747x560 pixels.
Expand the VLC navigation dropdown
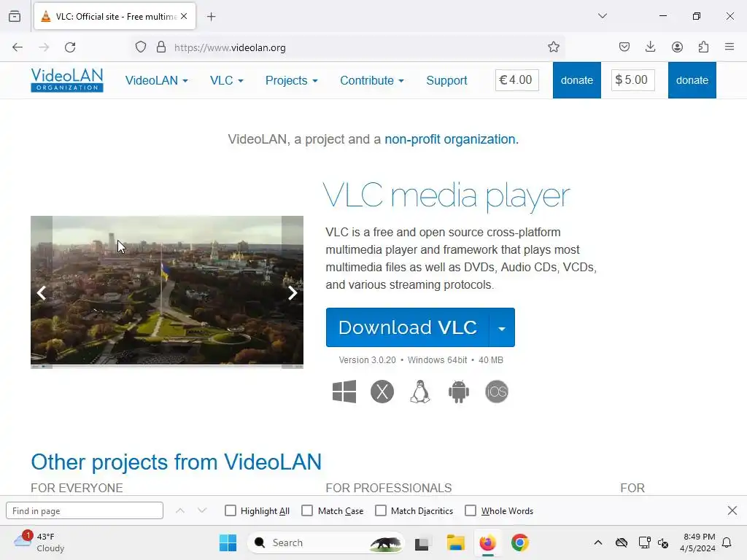[x=227, y=80]
